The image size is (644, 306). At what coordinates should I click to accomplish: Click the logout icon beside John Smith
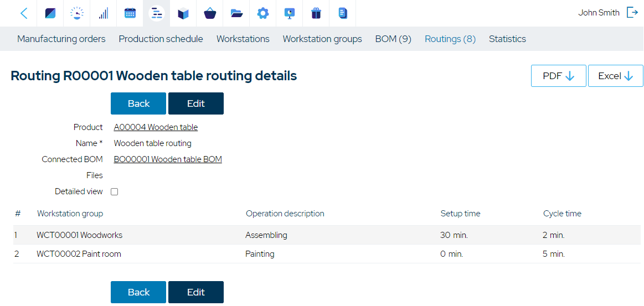pyautogui.click(x=632, y=13)
